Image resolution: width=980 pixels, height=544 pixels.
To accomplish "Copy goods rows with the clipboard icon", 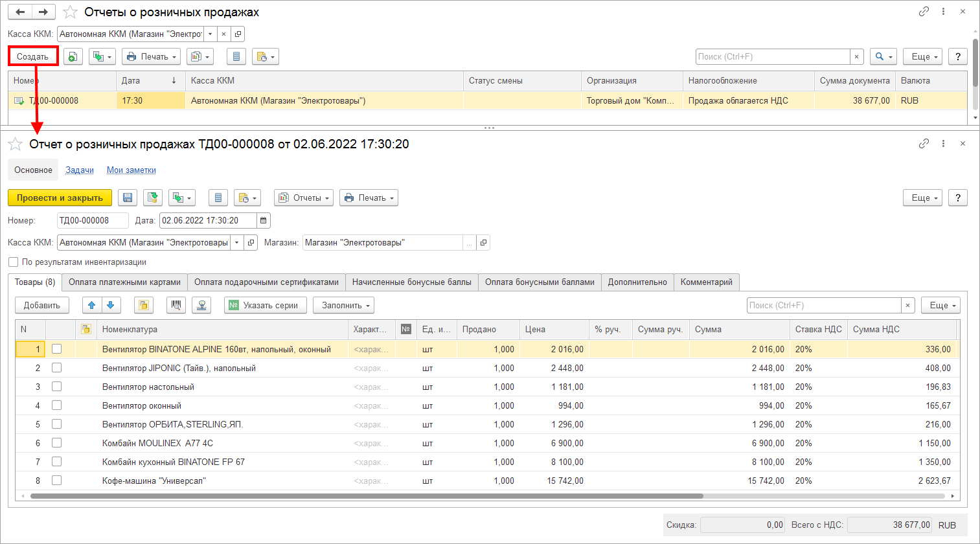I will click(143, 306).
